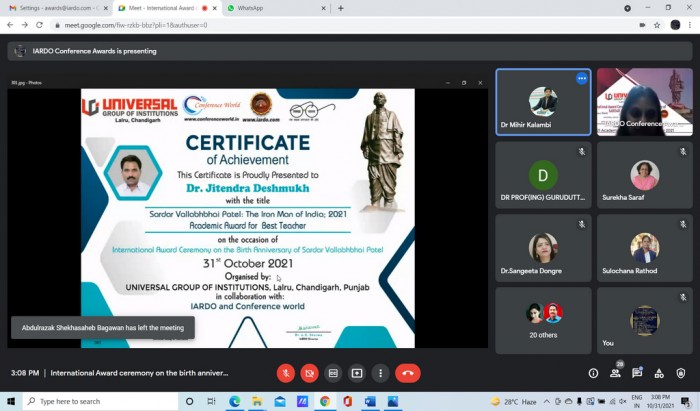700x411 pixels.
Task: Turn on camera in Meet controls
Action: pos(309,373)
